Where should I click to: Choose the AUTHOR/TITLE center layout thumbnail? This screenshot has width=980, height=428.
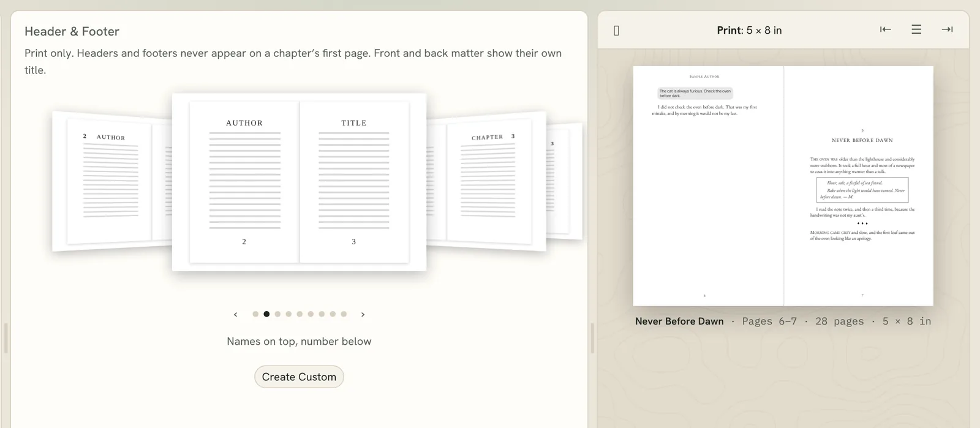click(299, 182)
